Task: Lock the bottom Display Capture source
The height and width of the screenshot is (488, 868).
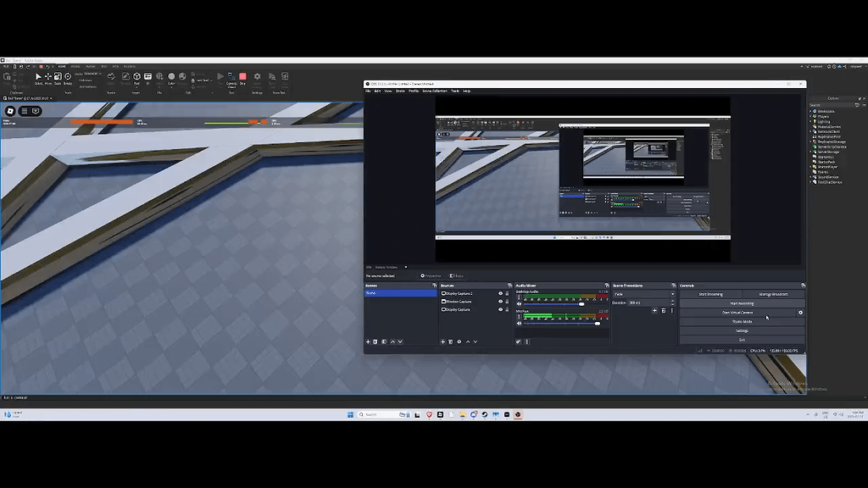Action: [507, 310]
